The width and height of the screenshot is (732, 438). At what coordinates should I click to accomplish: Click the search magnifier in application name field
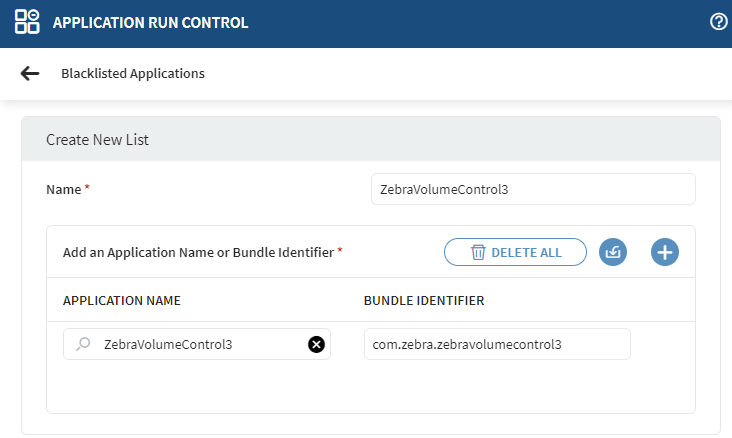coord(83,344)
